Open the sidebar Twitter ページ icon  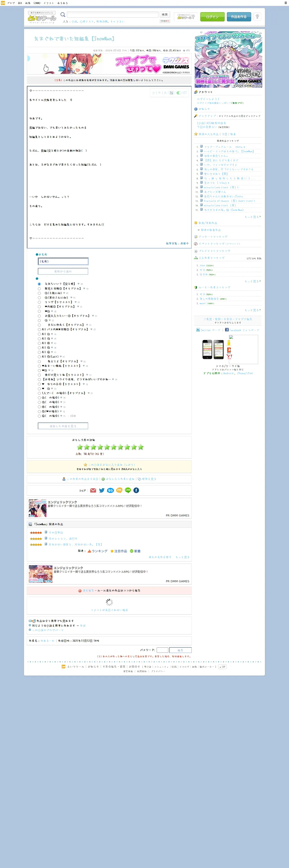tap(198, 330)
